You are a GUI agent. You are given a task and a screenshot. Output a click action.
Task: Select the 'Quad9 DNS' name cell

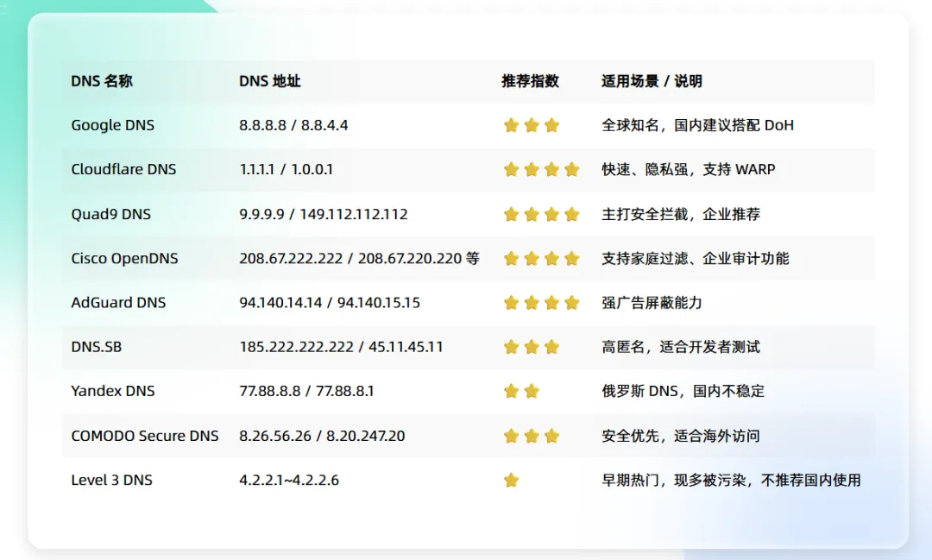point(111,214)
